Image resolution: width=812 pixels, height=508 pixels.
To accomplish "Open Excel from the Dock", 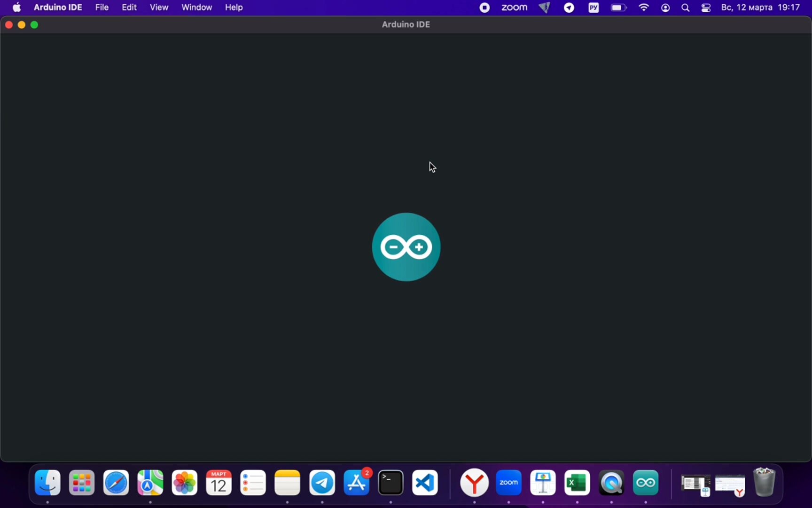I will click(x=578, y=483).
